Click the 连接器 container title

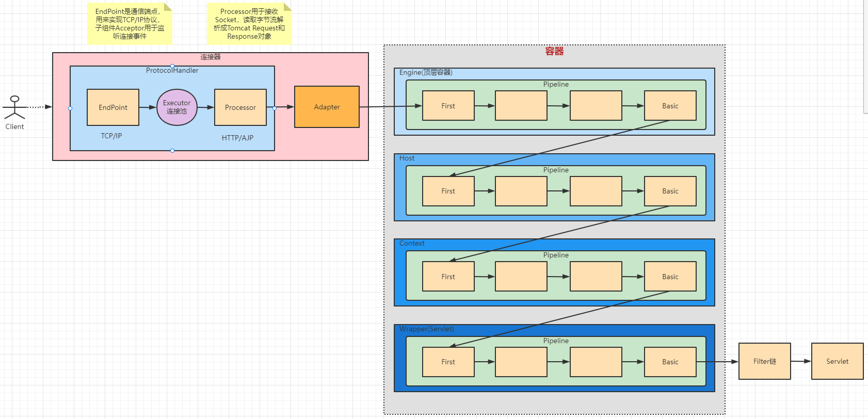coord(211,57)
